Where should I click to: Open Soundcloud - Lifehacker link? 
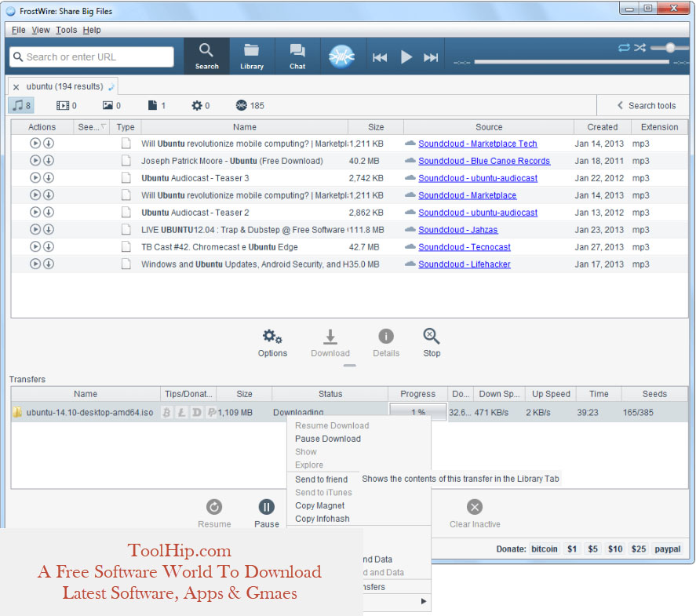pos(465,264)
